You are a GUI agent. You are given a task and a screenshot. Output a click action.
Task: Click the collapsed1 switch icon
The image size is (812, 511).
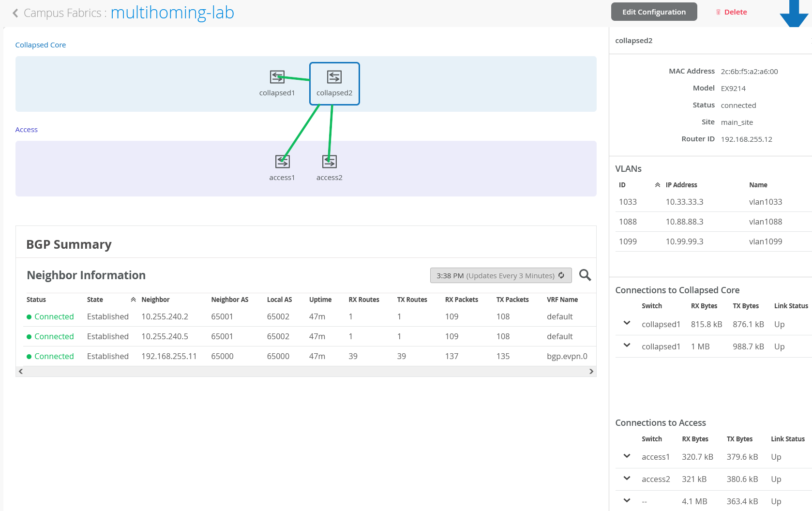[277, 77]
